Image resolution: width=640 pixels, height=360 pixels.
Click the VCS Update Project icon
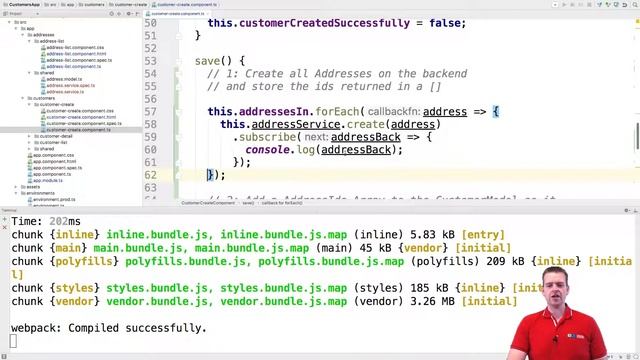click(599, 5)
